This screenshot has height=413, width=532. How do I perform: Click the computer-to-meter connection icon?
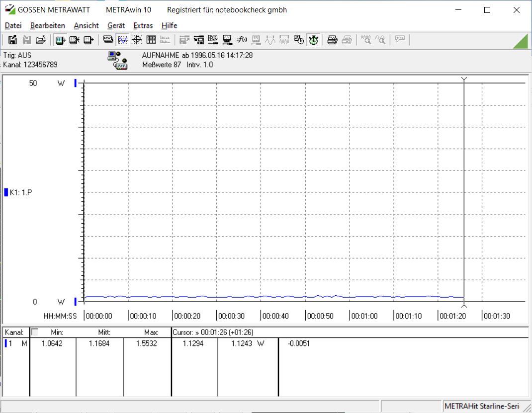pyautogui.click(x=117, y=60)
